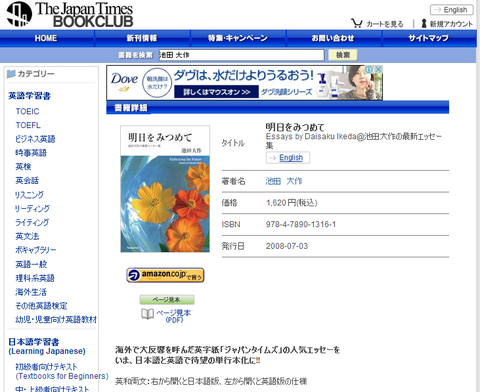Click the English link under the title

pos(291,158)
